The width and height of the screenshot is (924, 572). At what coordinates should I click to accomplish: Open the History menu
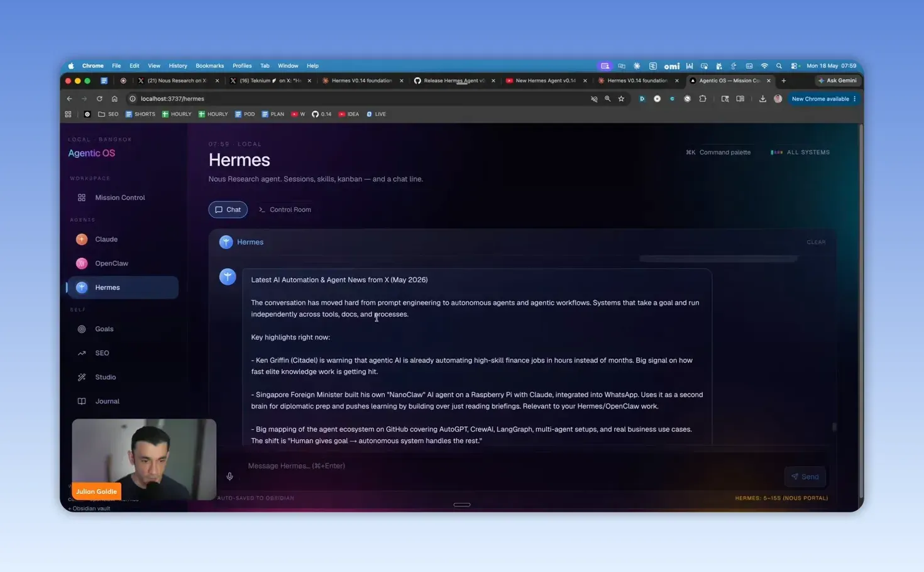tap(178, 66)
